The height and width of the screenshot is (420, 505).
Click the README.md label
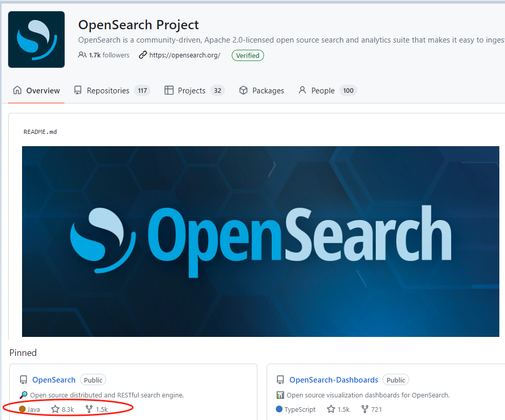41,132
